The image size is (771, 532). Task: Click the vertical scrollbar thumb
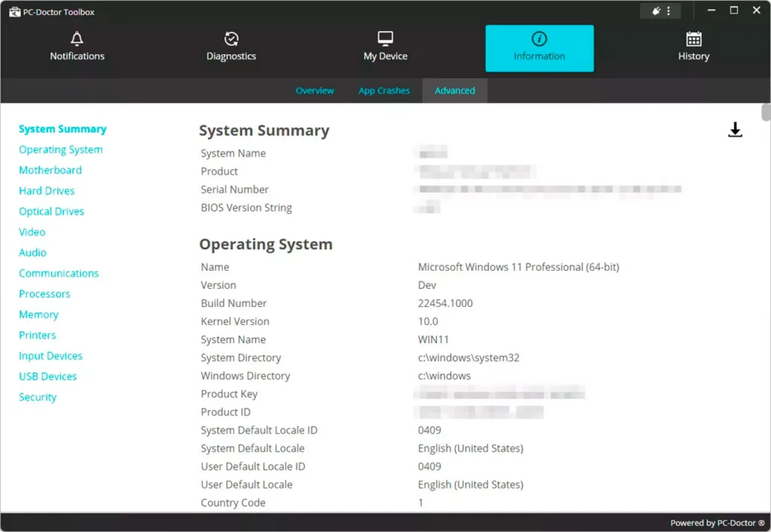click(766, 112)
